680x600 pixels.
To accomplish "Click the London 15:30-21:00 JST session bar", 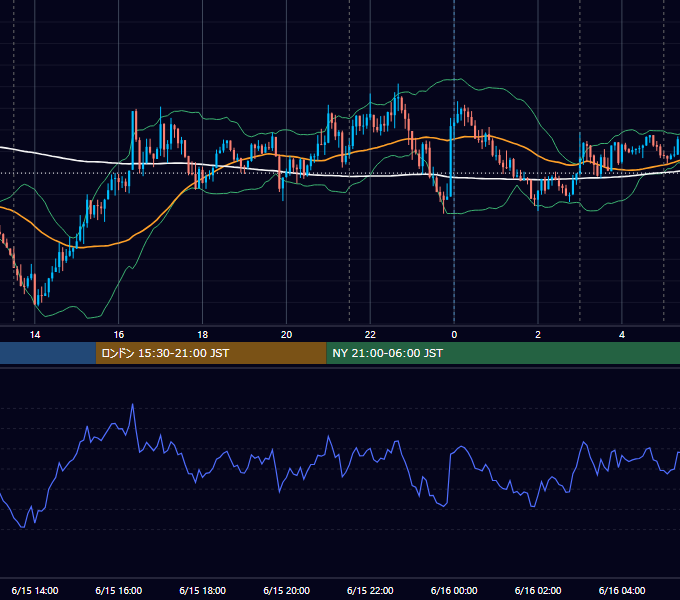I will tap(211, 353).
